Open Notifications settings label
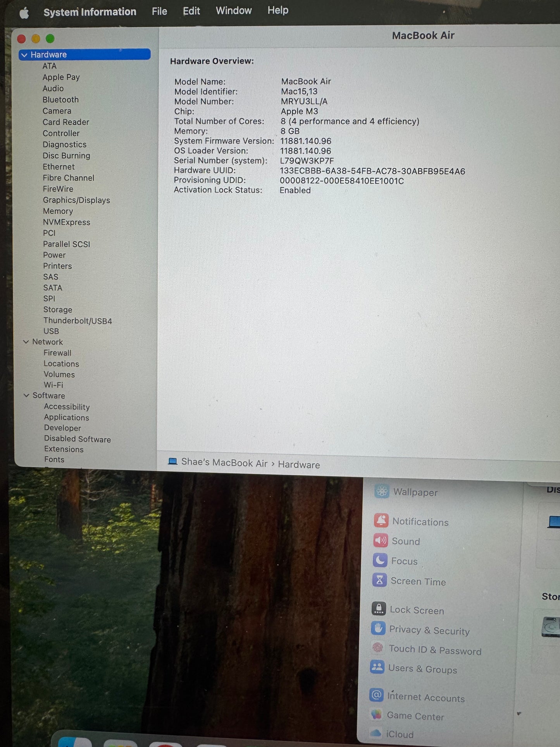 (420, 522)
